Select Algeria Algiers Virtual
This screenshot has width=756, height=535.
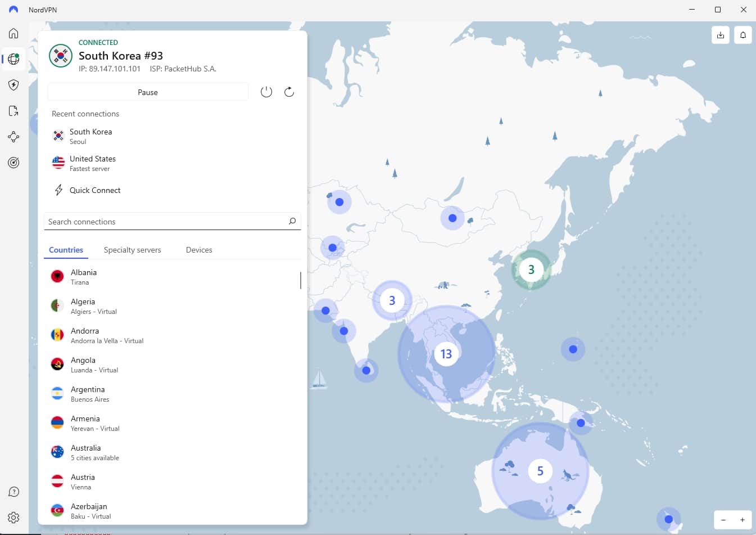(172, 306)
